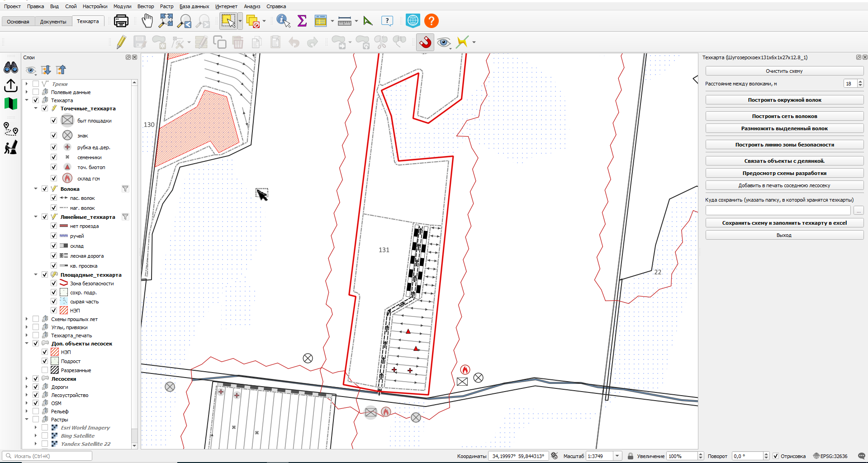Enable the Разрезанные layer checkbox
The image size is (868, 463).
(x=45, y=370)
